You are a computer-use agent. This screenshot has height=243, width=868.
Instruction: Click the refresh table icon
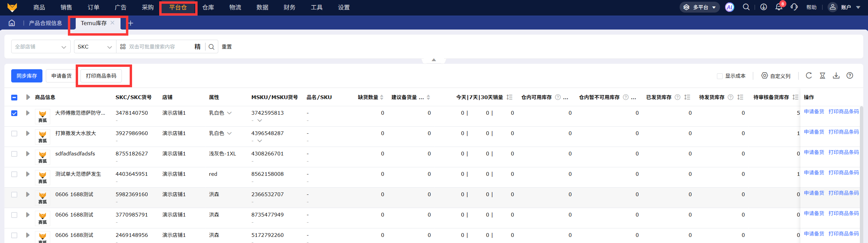(x=809, y=76)
